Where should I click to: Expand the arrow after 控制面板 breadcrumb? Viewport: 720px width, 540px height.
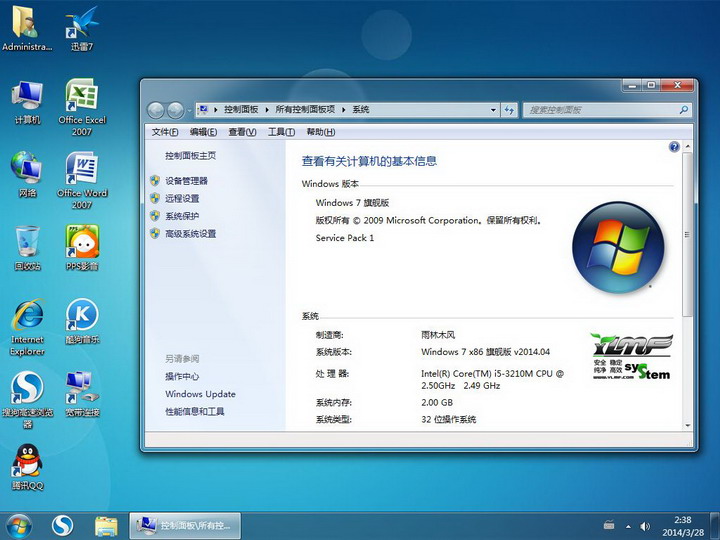[267, 110]
